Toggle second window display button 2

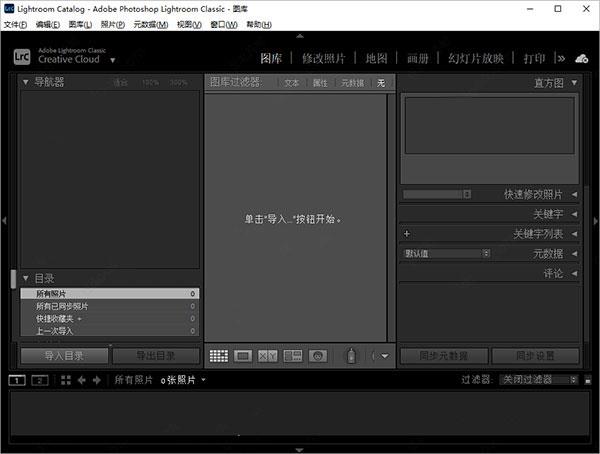[40, 380]
